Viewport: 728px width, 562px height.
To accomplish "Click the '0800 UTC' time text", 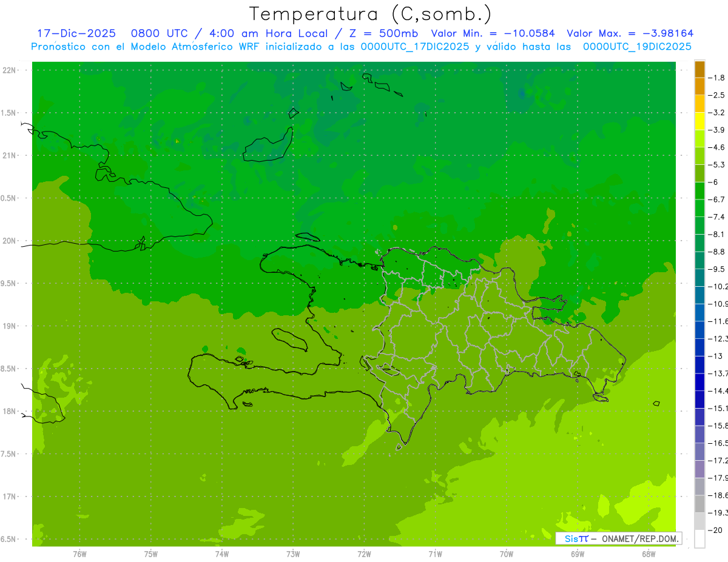I will coord(159,33).
